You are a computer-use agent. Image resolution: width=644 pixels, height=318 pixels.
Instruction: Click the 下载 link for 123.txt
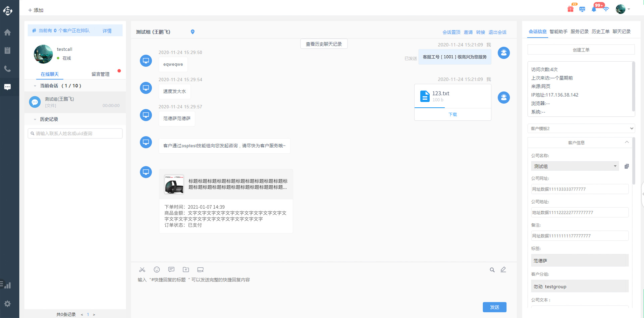coord(452,114)
